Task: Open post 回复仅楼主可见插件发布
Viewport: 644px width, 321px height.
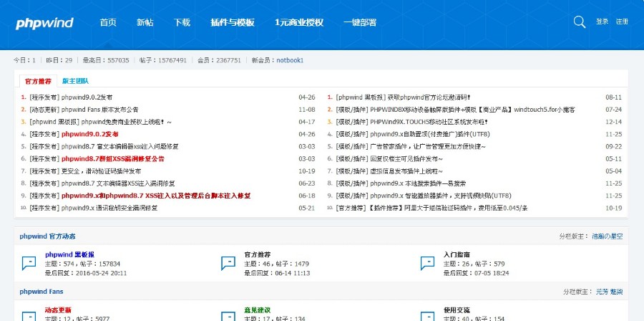Action: tap(406, 158)
